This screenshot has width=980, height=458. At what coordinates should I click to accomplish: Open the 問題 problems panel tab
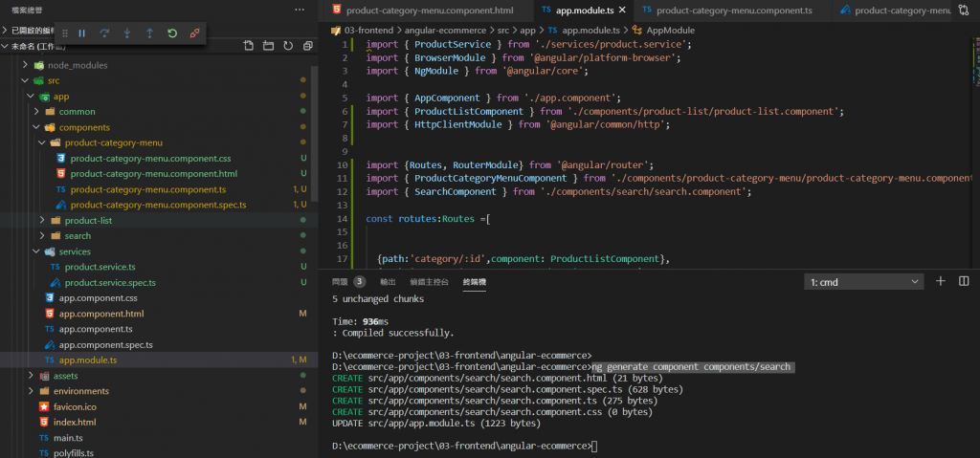click(340, 282)
